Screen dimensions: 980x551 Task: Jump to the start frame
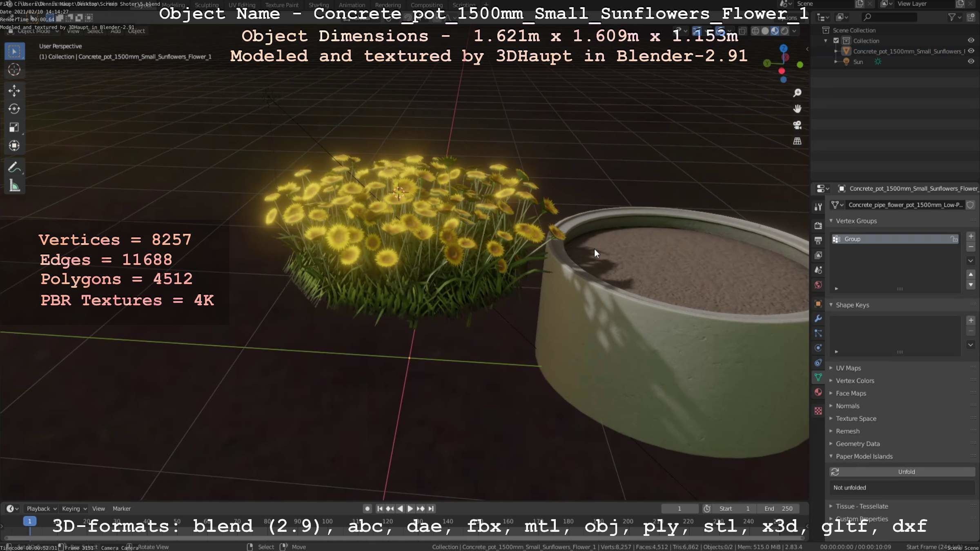(x=380, y=509)
